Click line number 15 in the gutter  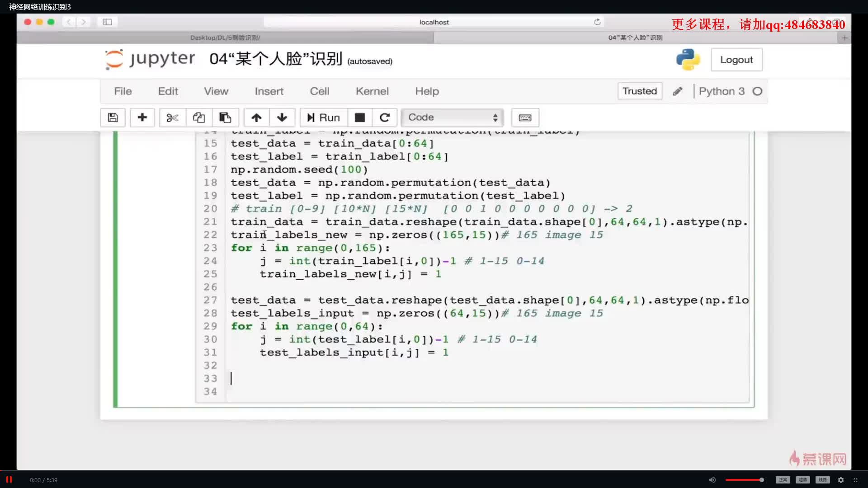pos(210,143)
